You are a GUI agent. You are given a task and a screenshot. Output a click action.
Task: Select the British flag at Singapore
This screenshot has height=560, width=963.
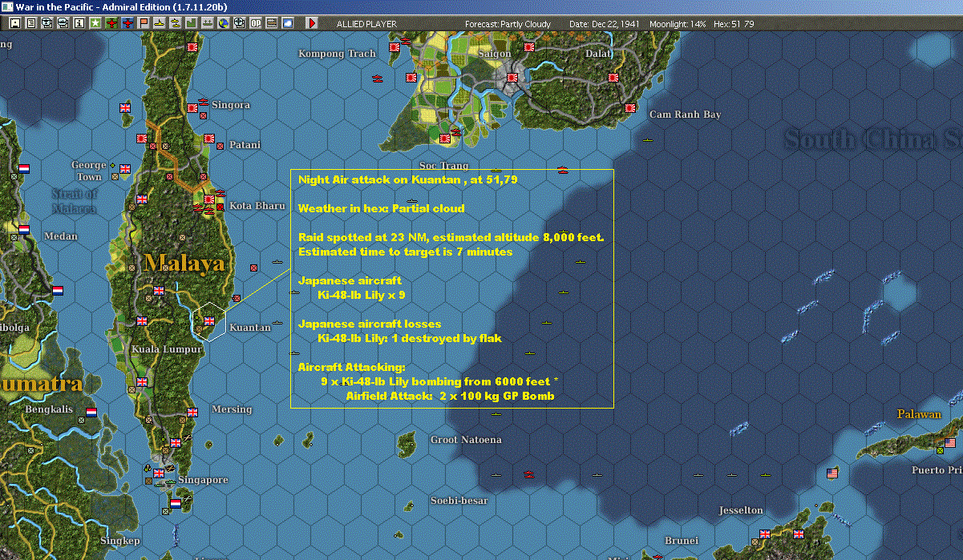coord(159,473)
